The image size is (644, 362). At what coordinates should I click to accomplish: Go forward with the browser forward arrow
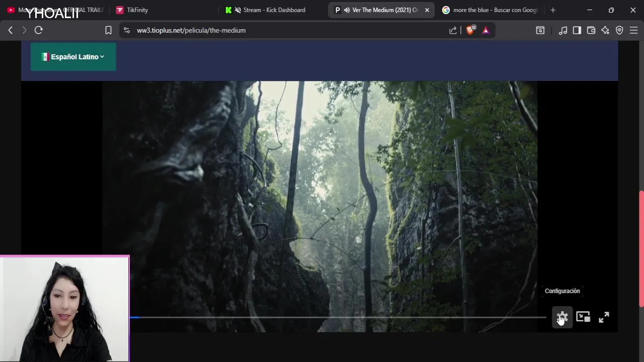click(x=24, y=30)
